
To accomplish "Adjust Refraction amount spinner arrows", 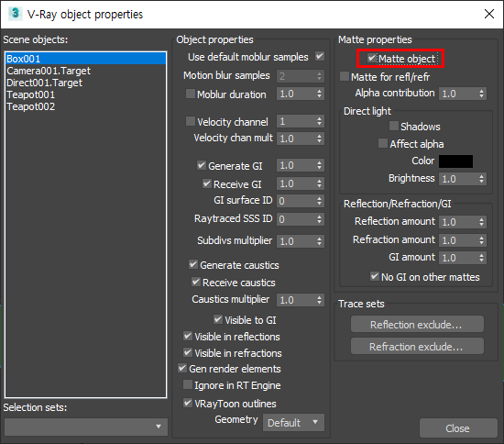I will (x=481, y=240).
